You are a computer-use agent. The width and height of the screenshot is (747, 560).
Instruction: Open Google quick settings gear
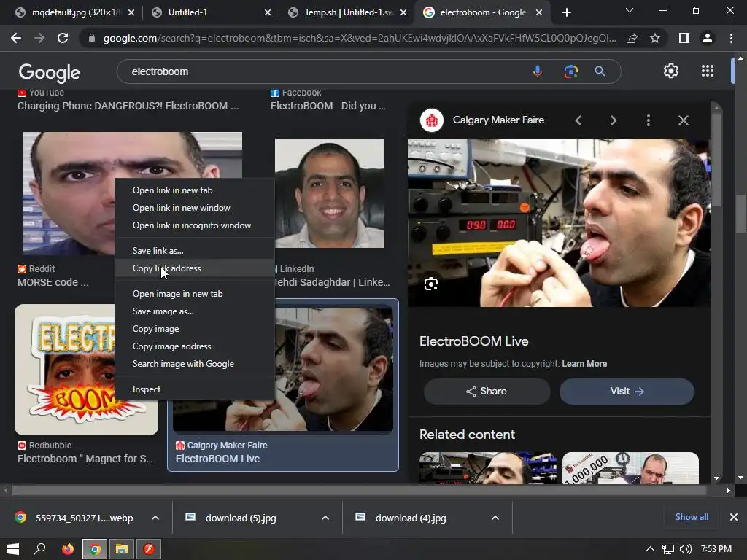(671, 71)
